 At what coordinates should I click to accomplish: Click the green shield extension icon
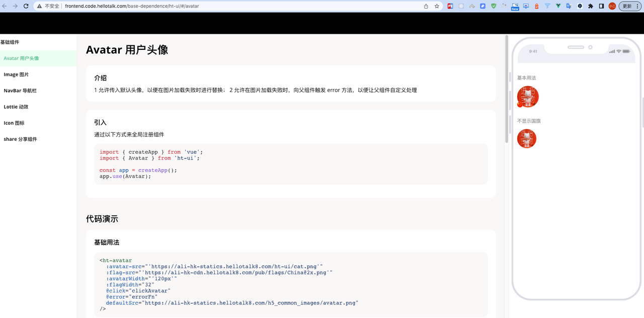click(494, 6)
